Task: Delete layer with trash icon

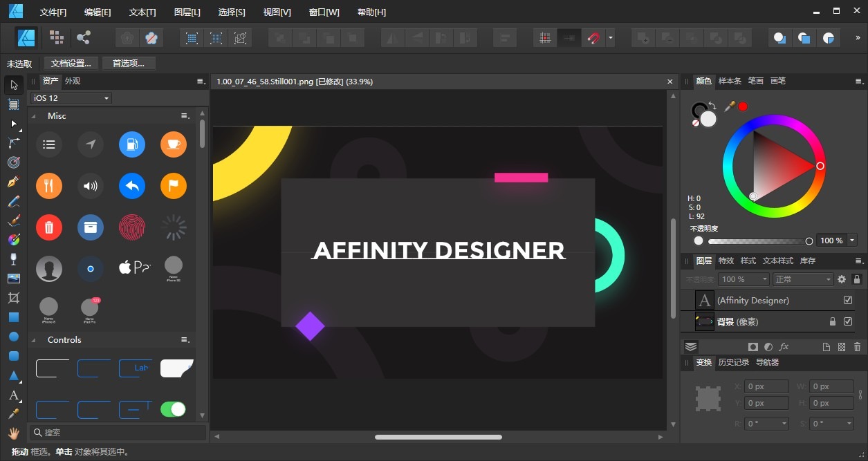Action: [858, 347]
